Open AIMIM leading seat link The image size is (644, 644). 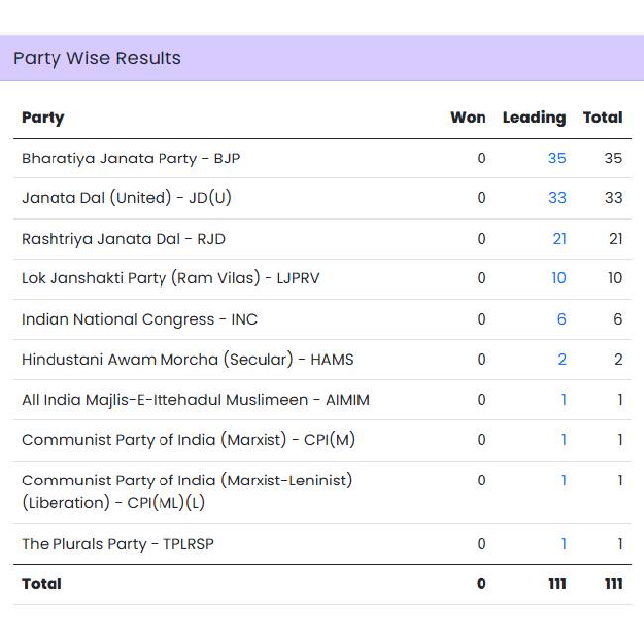pos(564,400)
